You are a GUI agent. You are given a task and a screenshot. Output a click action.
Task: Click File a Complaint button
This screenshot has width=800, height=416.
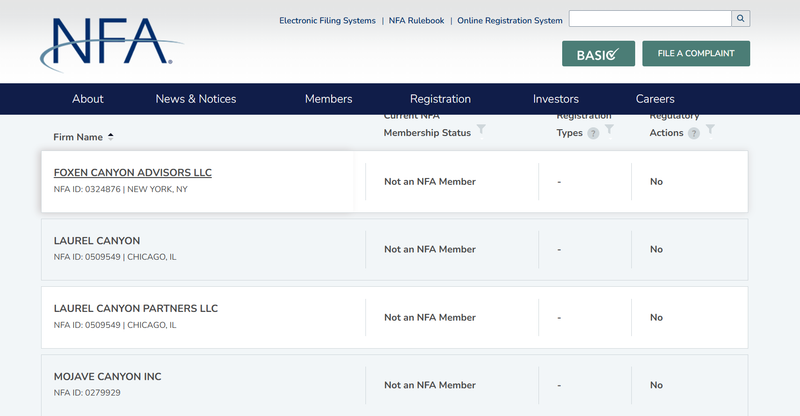coord(696,54)
